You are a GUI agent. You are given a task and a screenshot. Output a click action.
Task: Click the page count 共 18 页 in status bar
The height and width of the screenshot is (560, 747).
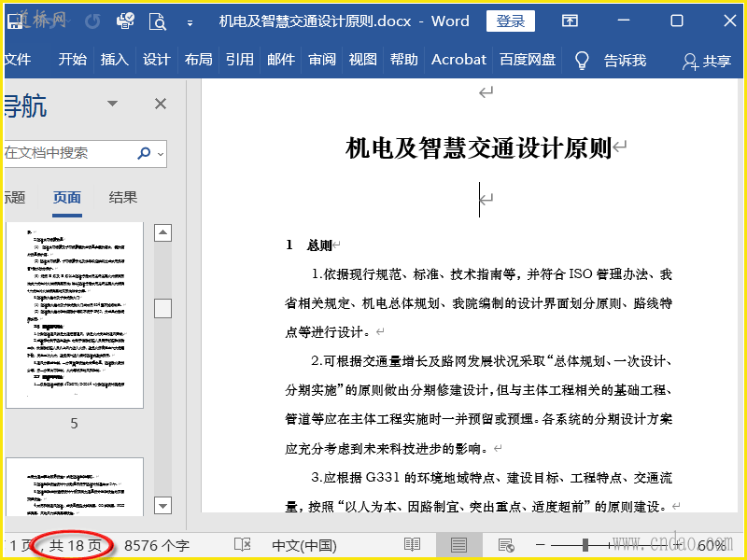click(76, 545)
